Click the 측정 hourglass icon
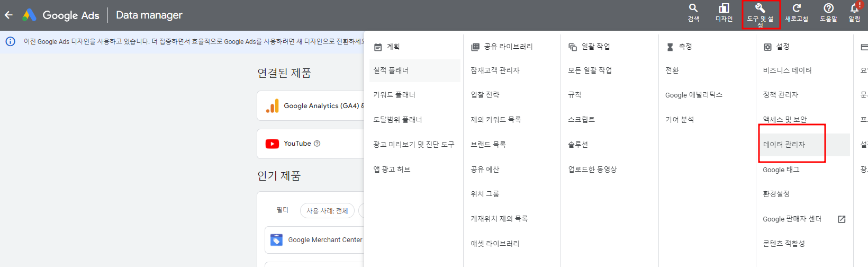Viewport: 868px width, 267px height. [x=670, y=47]
